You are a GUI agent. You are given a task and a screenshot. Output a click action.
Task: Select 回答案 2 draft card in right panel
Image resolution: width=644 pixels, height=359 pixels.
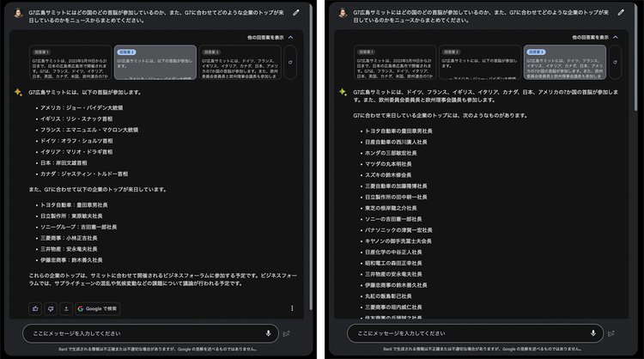(470, 63)
